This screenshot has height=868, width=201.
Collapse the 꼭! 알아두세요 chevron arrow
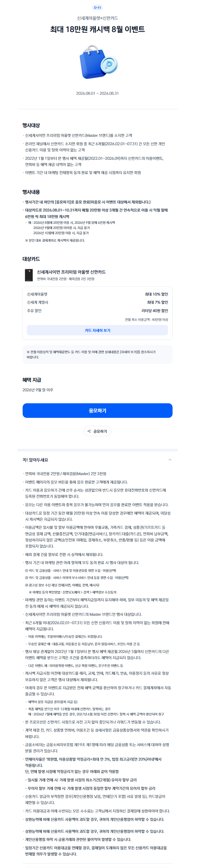point(170,460)
